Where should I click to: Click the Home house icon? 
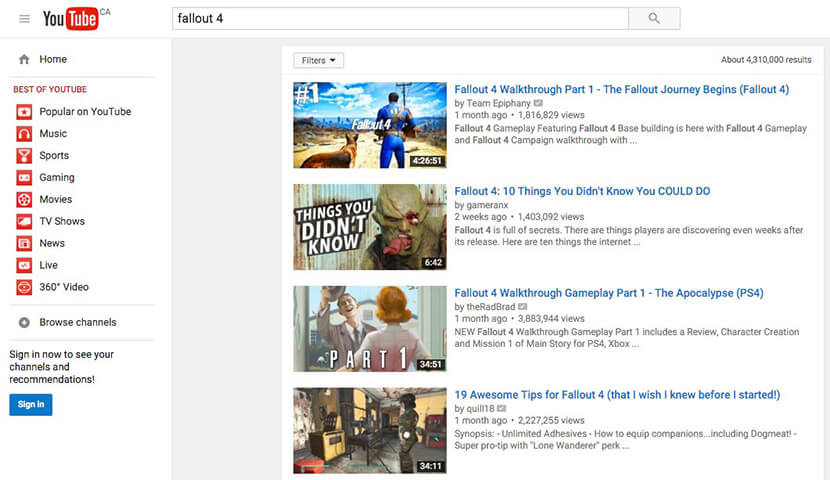[24, 59]
